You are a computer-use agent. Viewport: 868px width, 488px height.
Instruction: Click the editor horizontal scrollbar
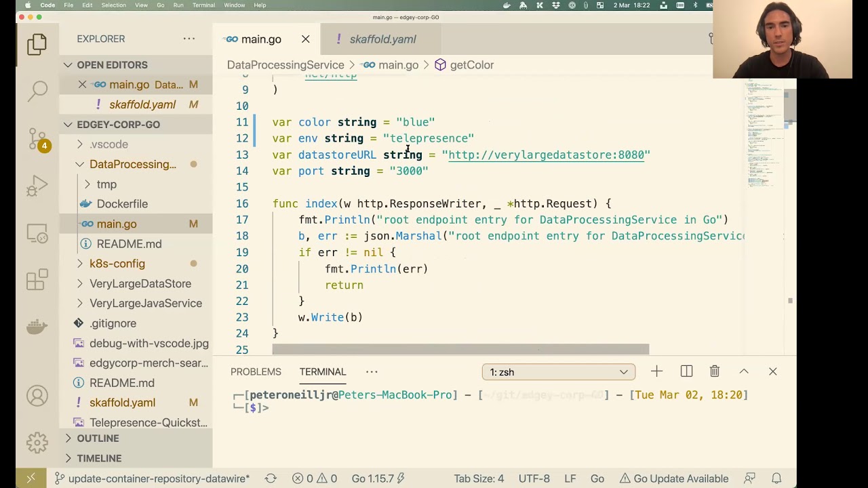click(x=460, y=350)
